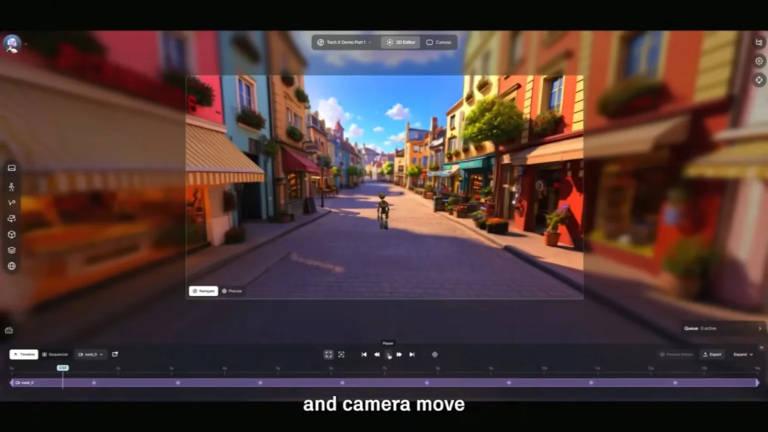Click the Preview Motion button
The image size is (768, 432).
(x=676, y=355)
